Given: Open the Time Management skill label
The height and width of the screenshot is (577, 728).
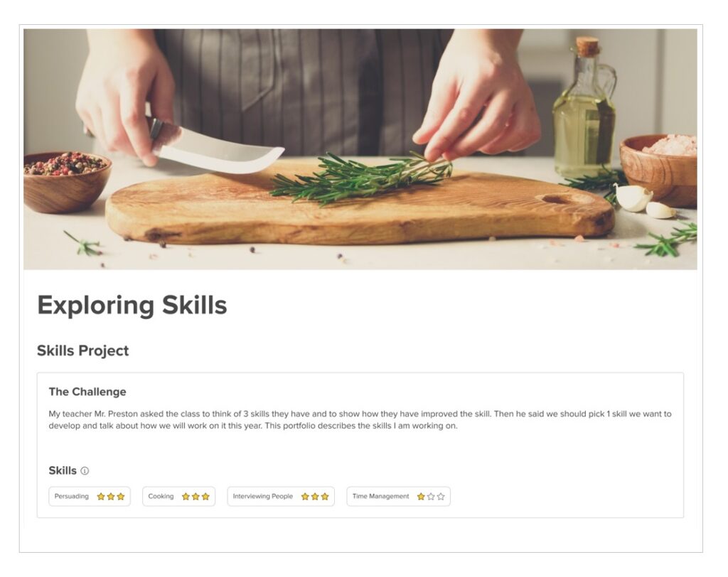Looking at the screenshot, I should (x=381, y=497).
